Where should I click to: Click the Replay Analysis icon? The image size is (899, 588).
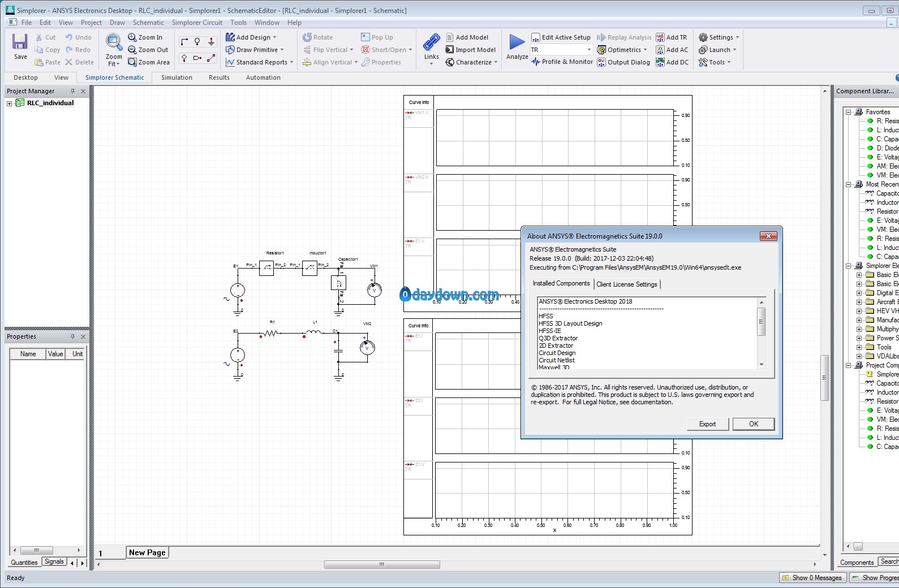(601, 37)
